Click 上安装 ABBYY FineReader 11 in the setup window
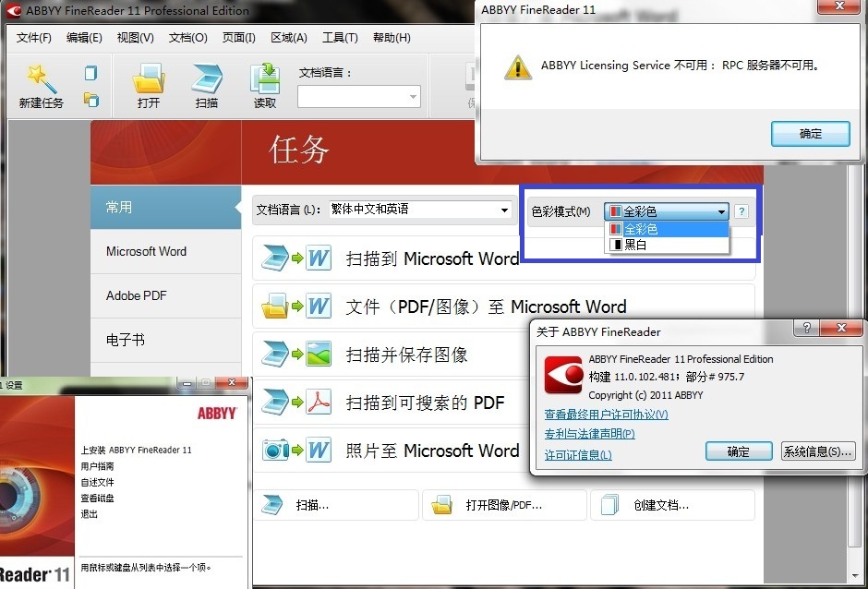The width and height of the screenshot is (868, 589). pyautogui.click(x=136, y=450)
